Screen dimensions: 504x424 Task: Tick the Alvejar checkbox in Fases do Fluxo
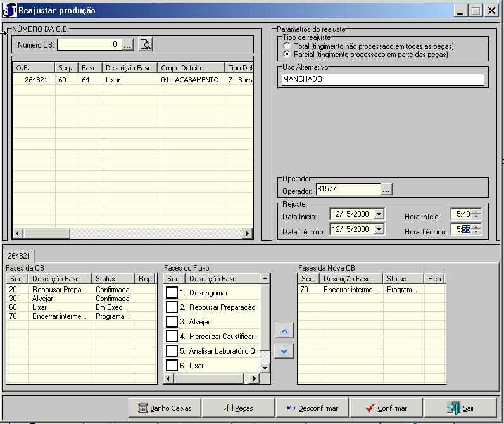click(172, 322)
